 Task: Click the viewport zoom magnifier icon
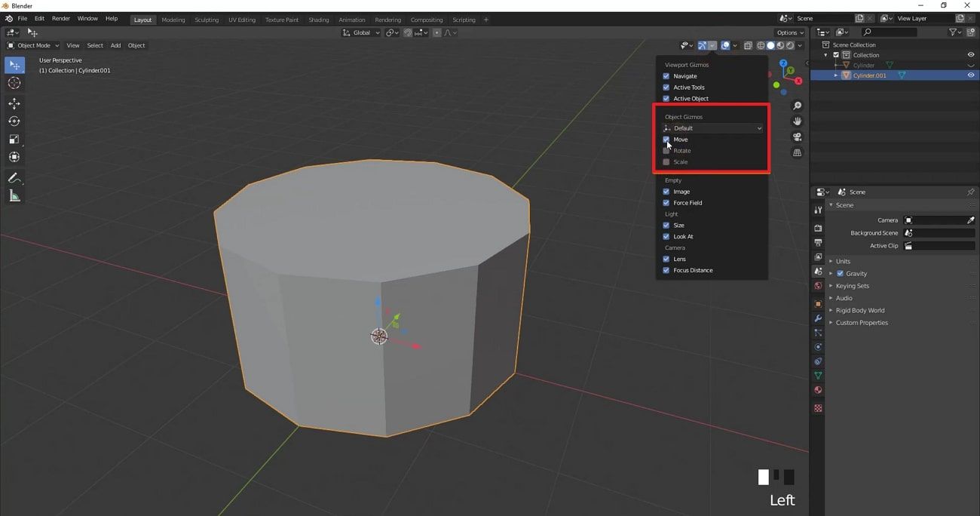tap(798, 106)
